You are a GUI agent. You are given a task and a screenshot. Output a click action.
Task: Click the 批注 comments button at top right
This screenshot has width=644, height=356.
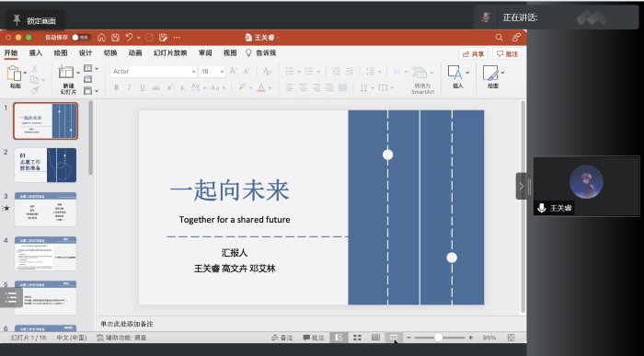(507, 53)
